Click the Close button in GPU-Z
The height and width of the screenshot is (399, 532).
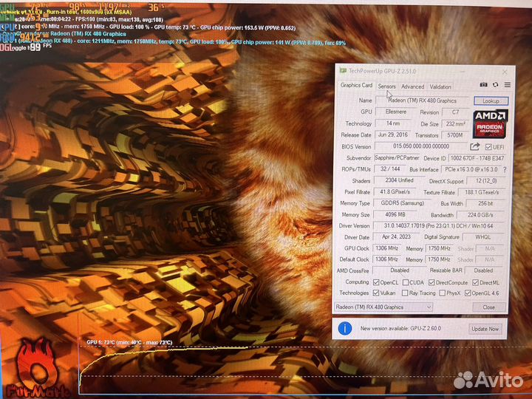(x=488, y=307)
